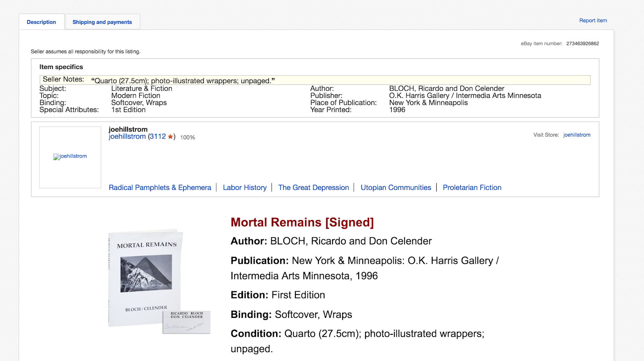This screenshot has height=361, width=644.
Task: Open Radical Pamphlets & Ephemera category
Action: pyautogui.click(x=160, y=188)
